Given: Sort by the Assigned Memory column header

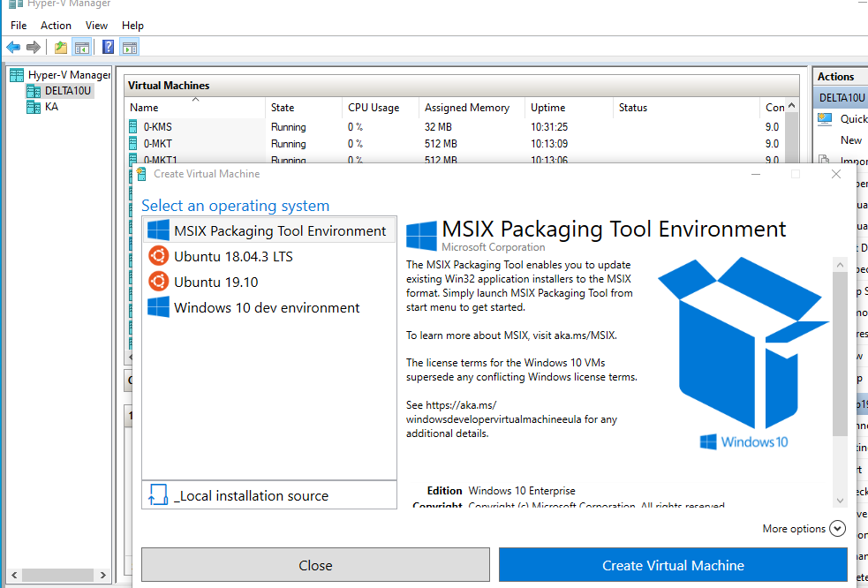Looking at the screenshot, I should pos(472,108).
